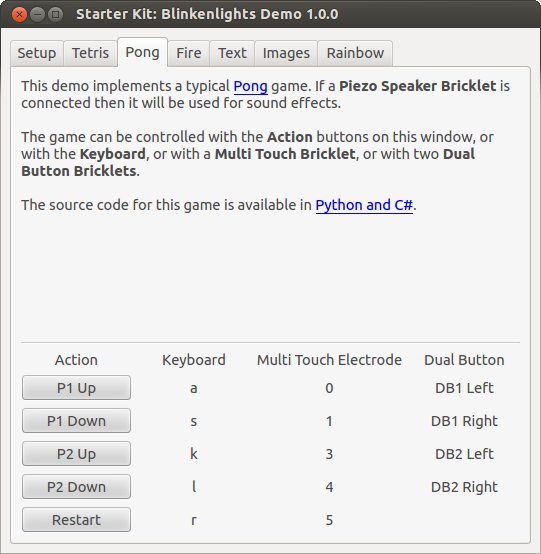Close the Blinkenlights Demo window
Viewport: 541px width, 554px height.
pyautogui.click(x=19, y=14)
